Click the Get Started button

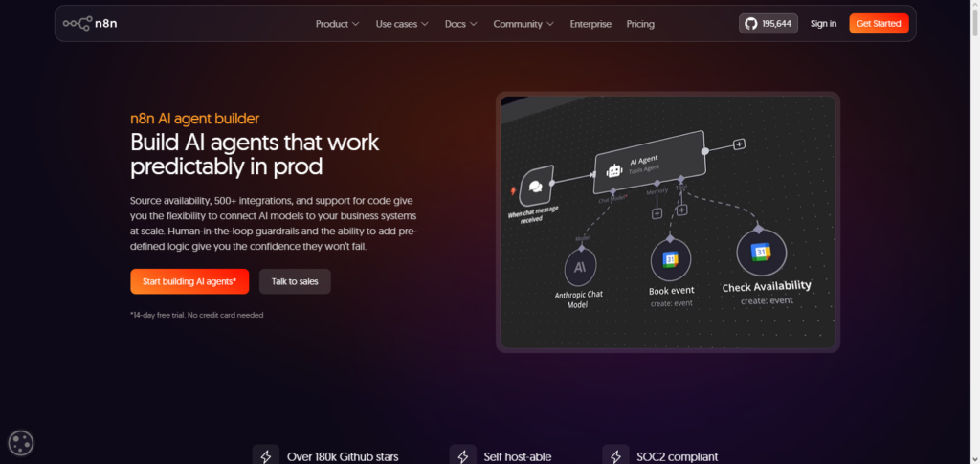(x=879, y=24)
